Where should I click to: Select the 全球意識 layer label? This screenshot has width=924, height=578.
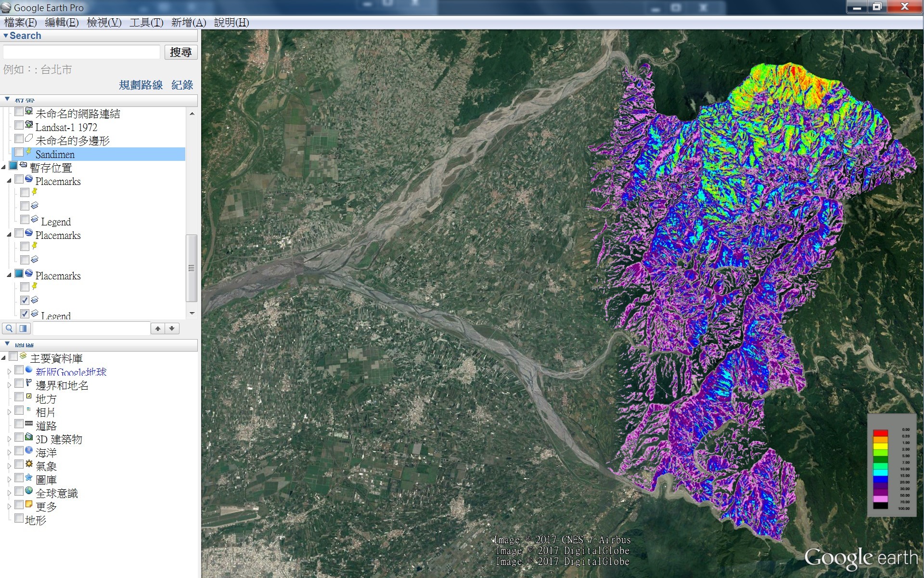(x=57, y=493)
